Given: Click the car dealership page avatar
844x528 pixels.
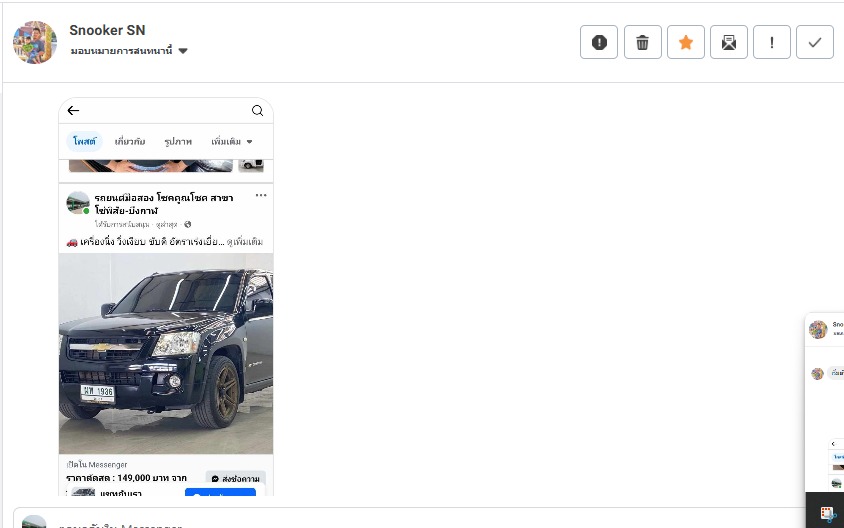Looking at the screenshot, I should [x=78, y=203].
